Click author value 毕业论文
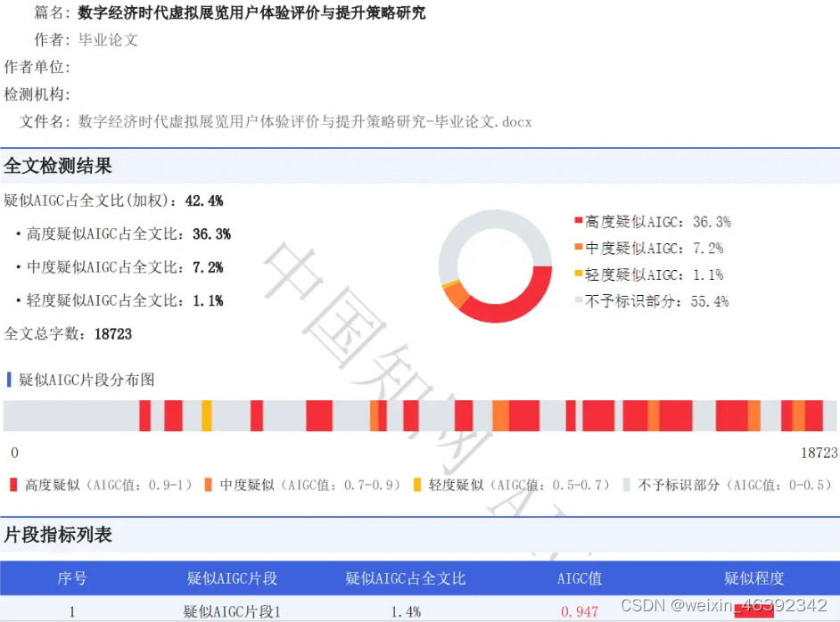This screenshot has height=622, width=840. pyautogui.click(x=108, y=39)
